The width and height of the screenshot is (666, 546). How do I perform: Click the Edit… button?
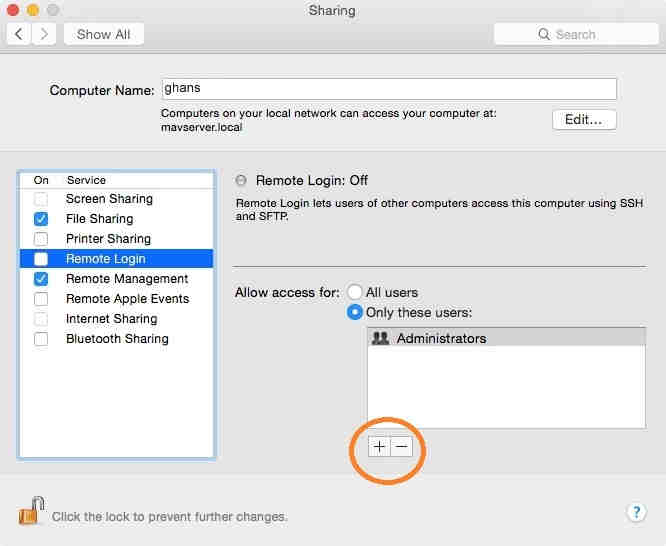pos(584,119)
